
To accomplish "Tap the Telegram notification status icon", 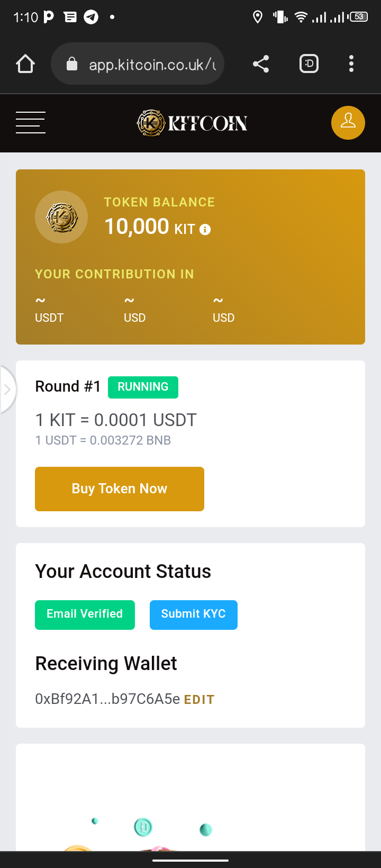I will pyautogui.click(x=91, y=17).
